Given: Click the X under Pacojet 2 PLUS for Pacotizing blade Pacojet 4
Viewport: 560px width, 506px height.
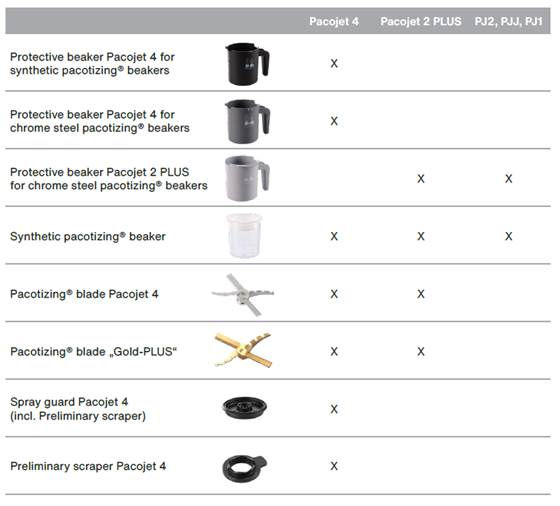Looking at the screenshot, I should [x=421, y=294].
